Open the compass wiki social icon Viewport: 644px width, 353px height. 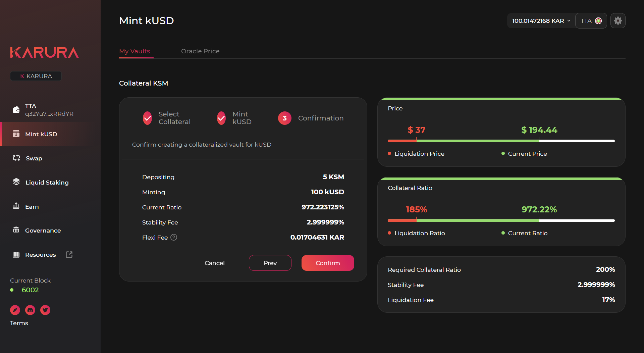point(15,310)
